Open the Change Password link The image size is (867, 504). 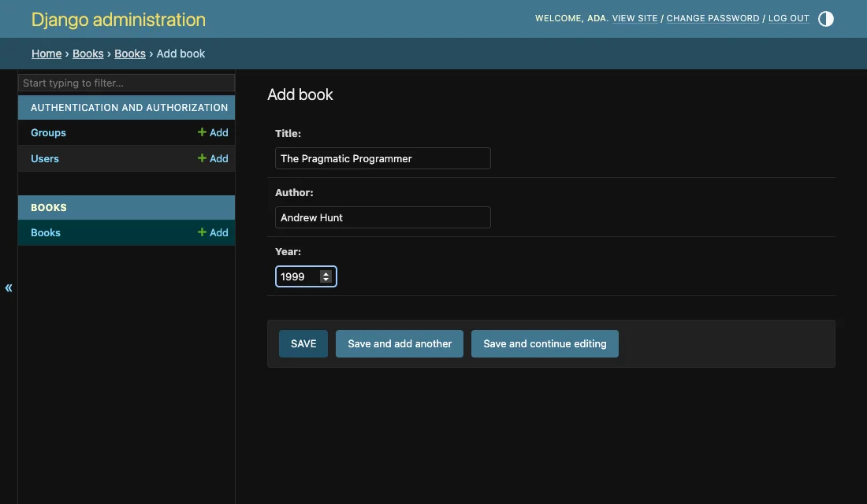[713, 18]
